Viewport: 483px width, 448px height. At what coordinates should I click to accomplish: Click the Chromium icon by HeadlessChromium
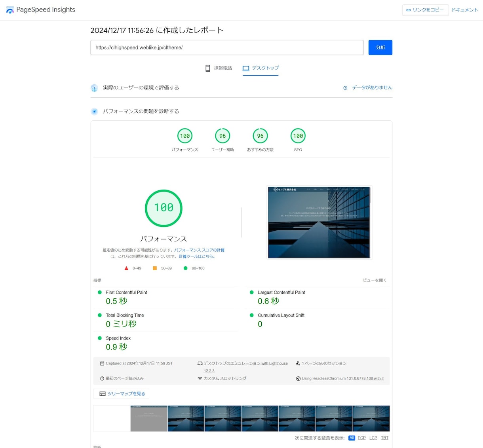tap(298, 379)
